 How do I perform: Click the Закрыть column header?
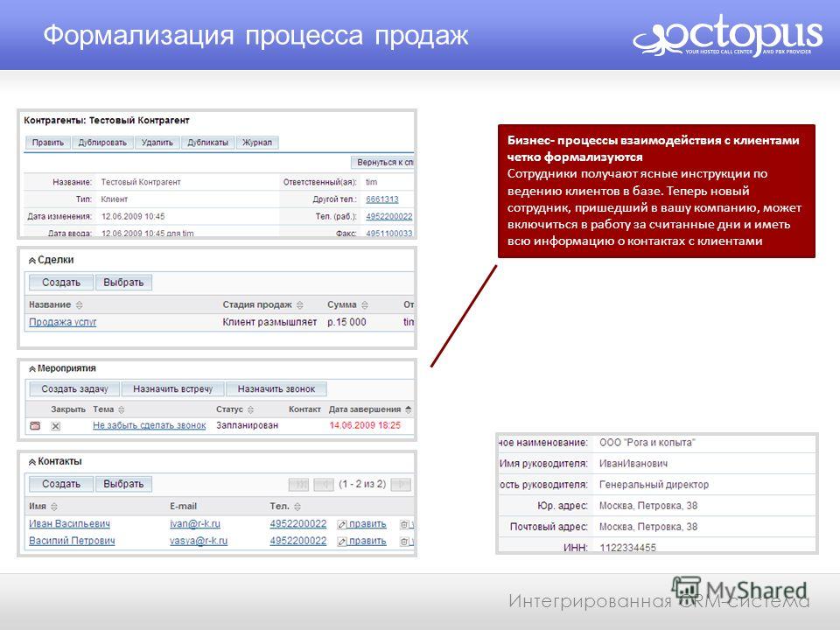[68, 409]
